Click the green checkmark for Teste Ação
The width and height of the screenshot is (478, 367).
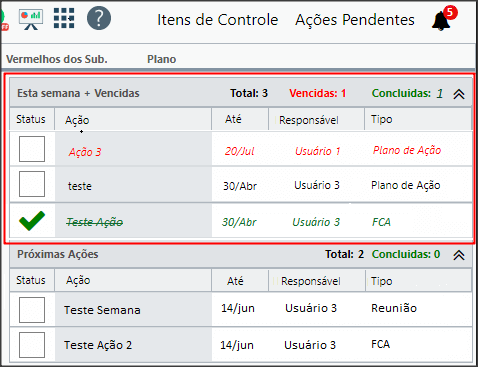coord(32,220)
